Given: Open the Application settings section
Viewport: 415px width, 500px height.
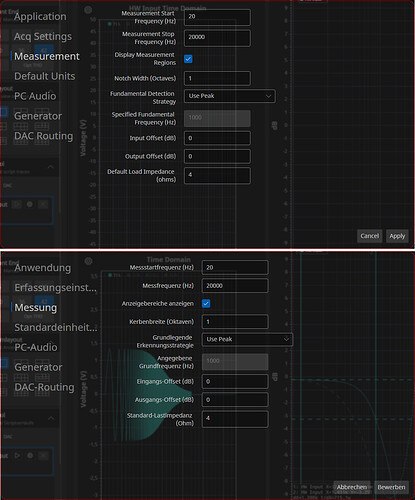Looking at the screenshot, I should tap(40, 17).
